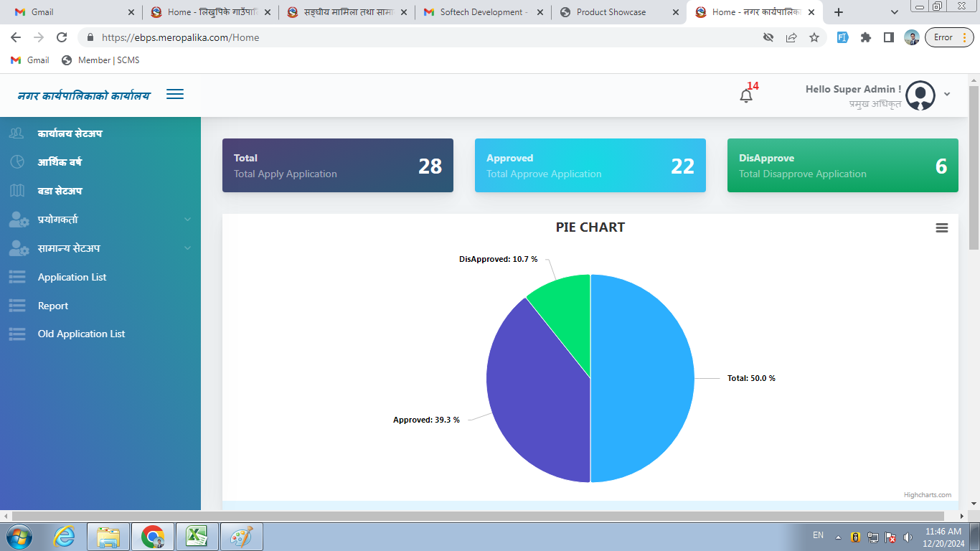Open Old Application List from sidebar

click(x=81, y=334)
